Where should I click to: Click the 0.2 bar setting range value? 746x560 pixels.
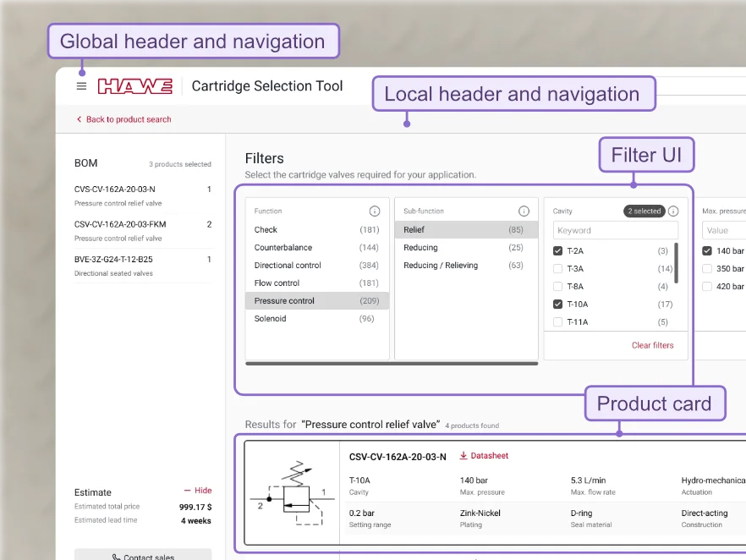click(362, 513)
